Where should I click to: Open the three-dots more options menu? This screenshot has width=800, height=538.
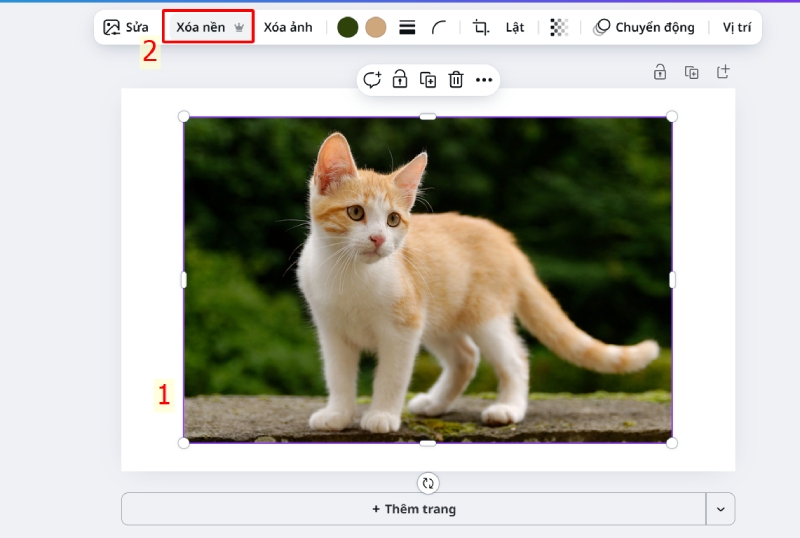coord(484,80)
